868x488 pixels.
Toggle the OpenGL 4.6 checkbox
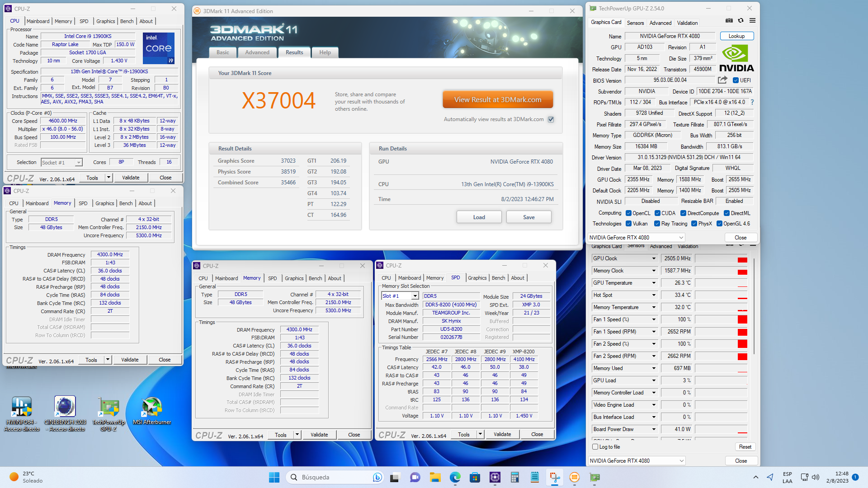pos(719,224)
